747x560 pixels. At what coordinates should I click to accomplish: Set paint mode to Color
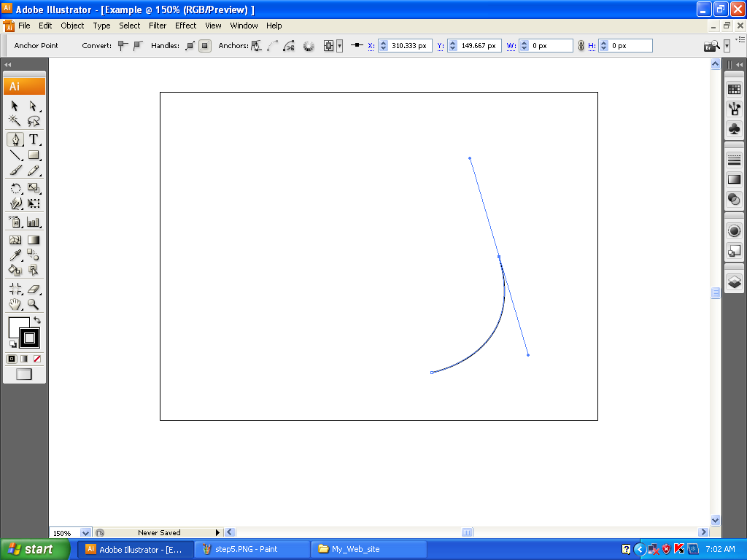click(12, 359)
